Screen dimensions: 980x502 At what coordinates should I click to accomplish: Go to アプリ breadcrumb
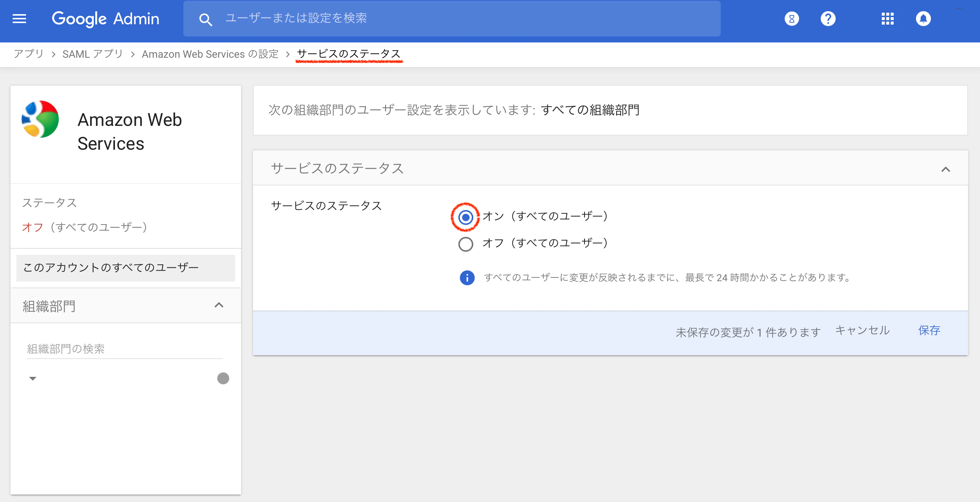(x=29, y=54)
